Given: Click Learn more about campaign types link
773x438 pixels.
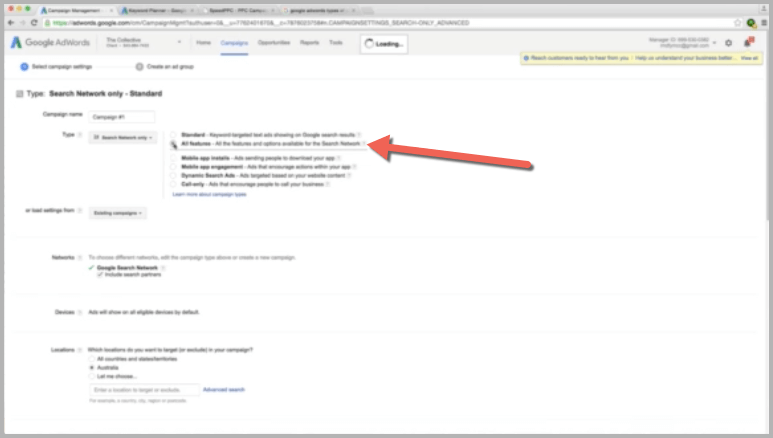Looking at the screenshot, I should tap(209, 194).
